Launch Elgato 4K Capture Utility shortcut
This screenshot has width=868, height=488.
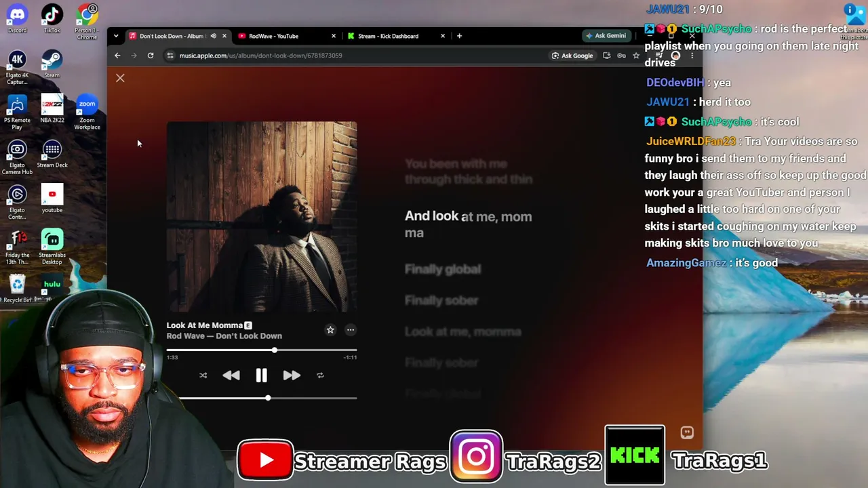coord(18,66)
